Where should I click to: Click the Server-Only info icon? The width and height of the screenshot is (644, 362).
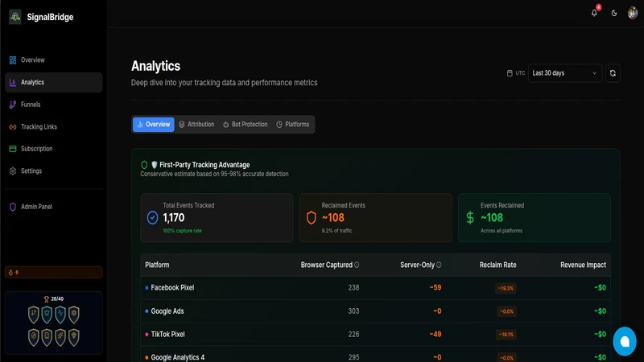(x=439, y=265)
